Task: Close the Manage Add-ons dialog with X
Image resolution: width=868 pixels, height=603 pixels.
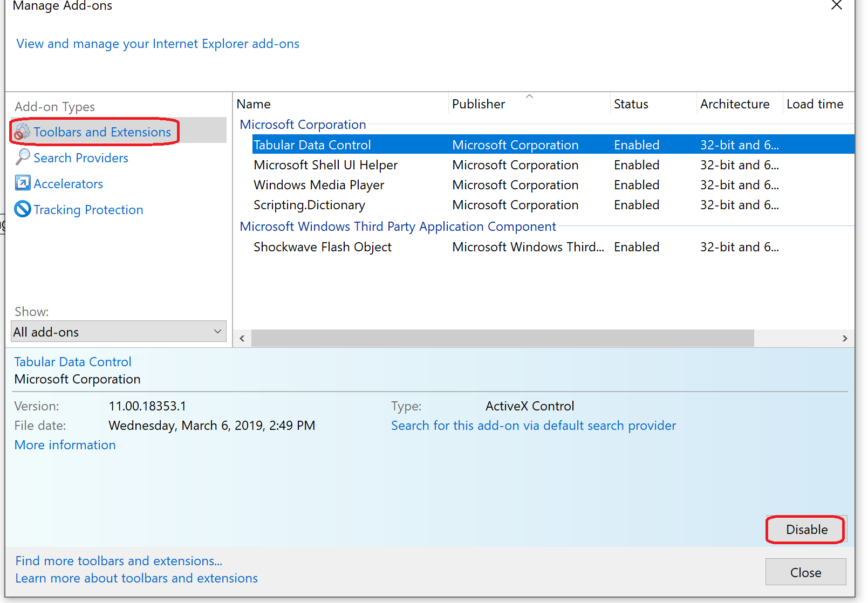Action: (x=837, y=5)
